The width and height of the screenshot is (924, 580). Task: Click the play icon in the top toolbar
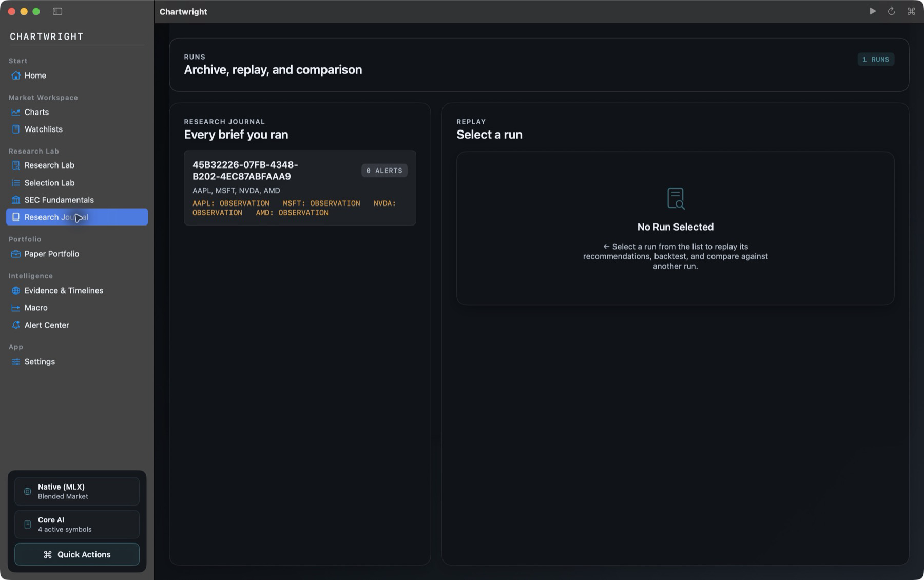(873, 11)
